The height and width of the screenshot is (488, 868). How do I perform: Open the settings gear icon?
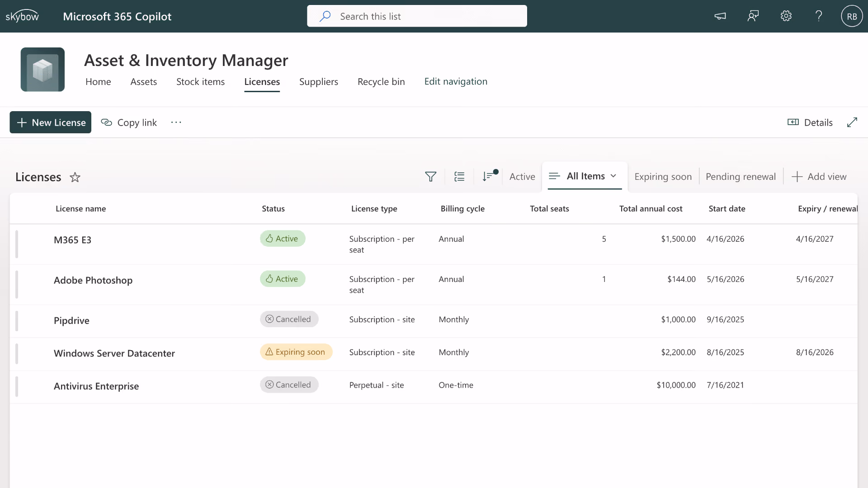(786, 16)
